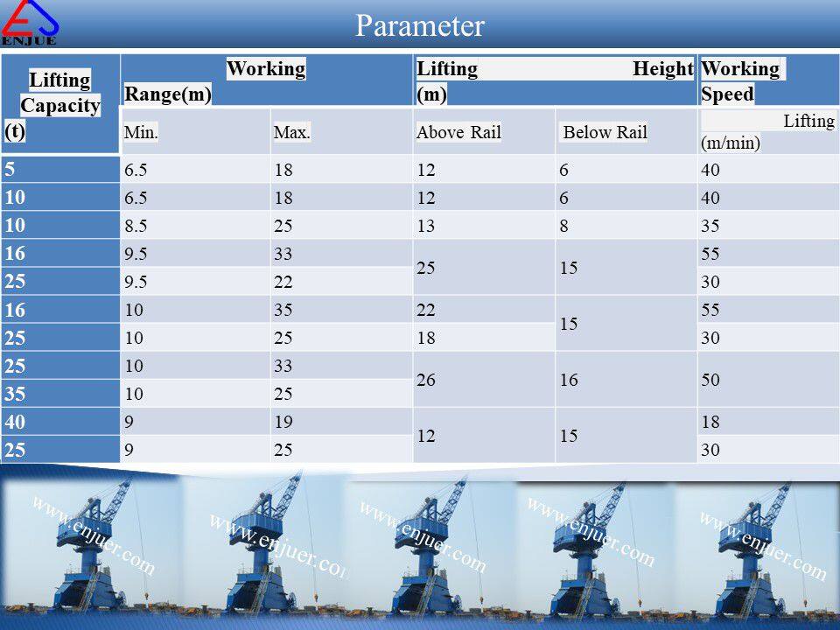This screenshot has width=840, height=630.
Task: Click the Below Rail sub-header
Action: pos(625,132)
